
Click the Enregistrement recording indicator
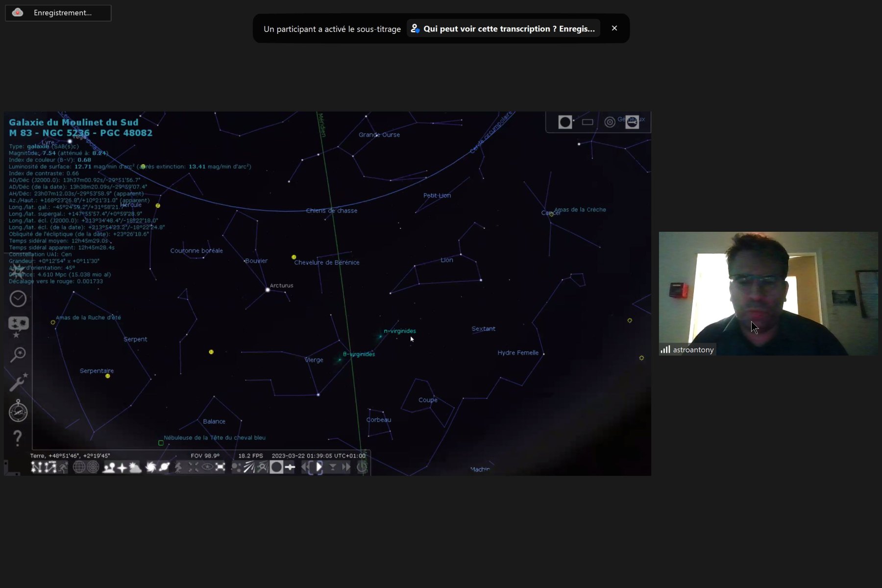tap(58, 13)
